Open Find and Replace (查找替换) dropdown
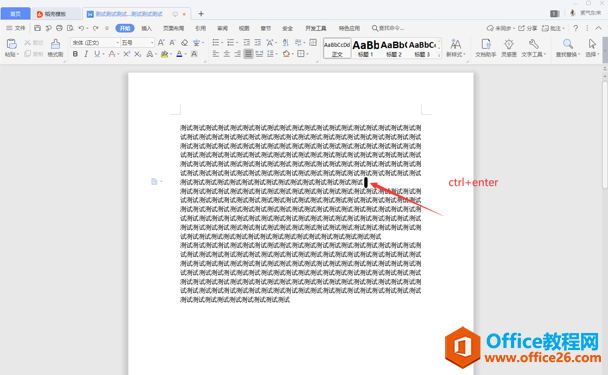This screenshot has height=375, width=608. click(568, 48)
